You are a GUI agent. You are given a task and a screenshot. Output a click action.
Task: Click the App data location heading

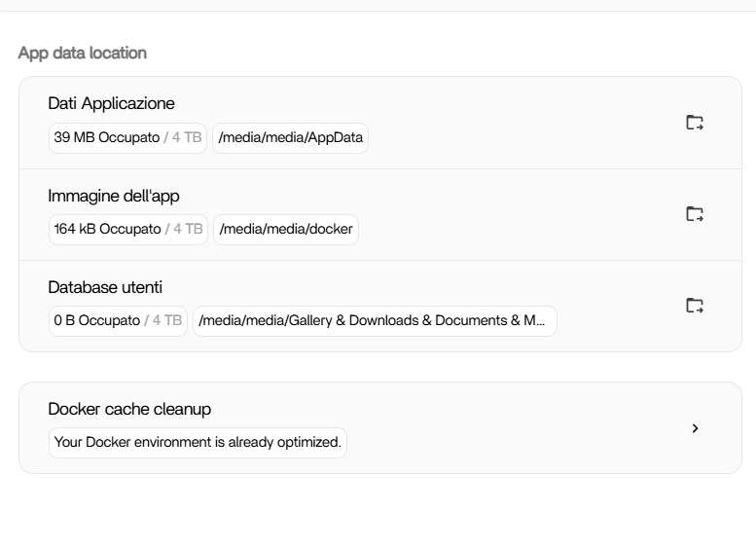83,53
